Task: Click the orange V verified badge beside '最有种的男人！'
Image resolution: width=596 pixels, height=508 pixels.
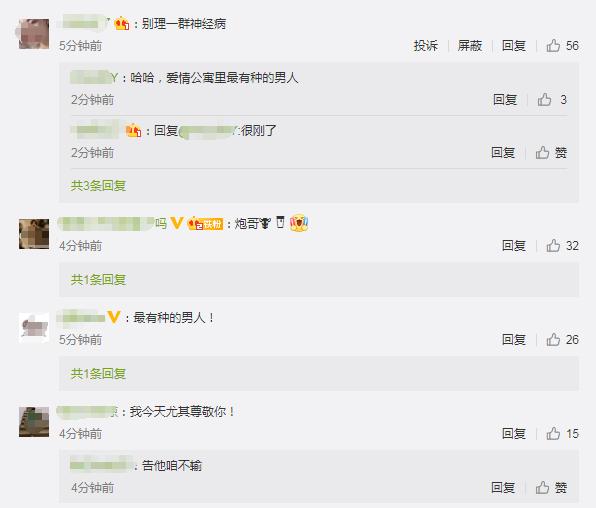Action: click(x=114, y=317)
